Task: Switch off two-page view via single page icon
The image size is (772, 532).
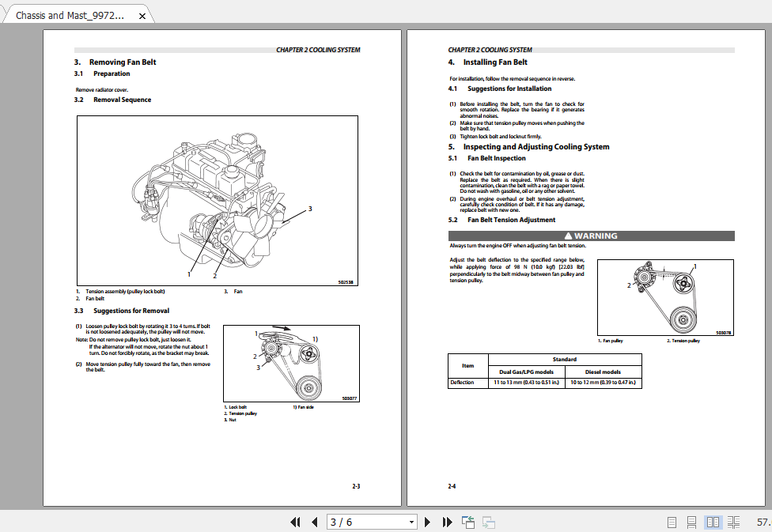Action: point(672,523)
